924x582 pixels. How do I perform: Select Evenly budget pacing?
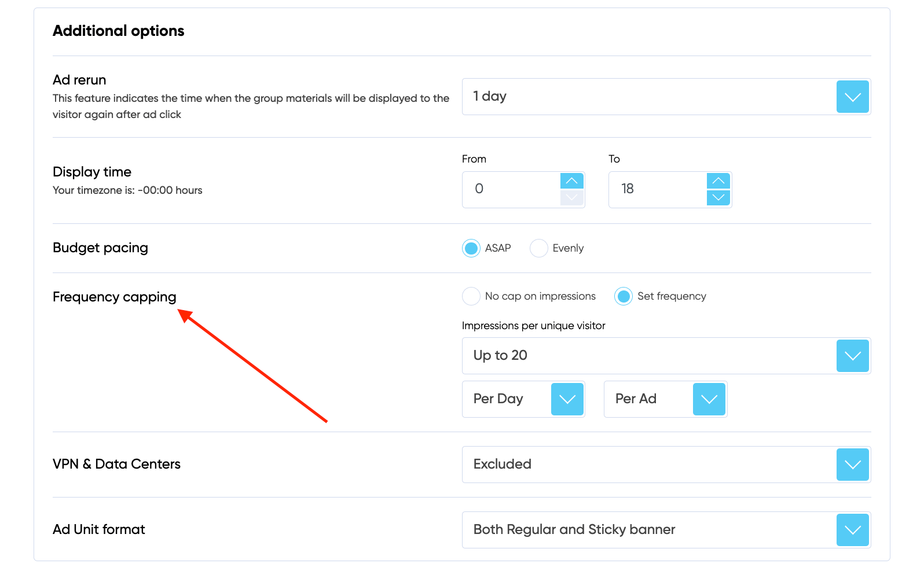(538, 248)
